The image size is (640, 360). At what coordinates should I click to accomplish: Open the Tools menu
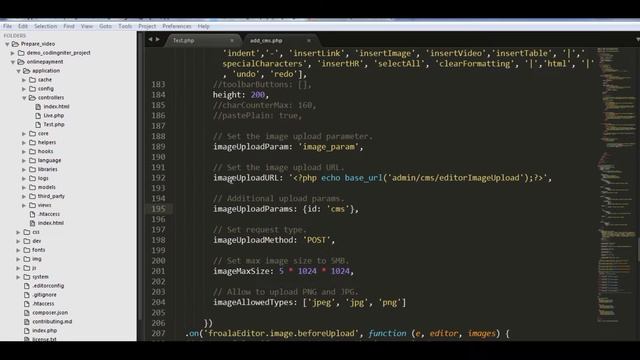[125, 26]
